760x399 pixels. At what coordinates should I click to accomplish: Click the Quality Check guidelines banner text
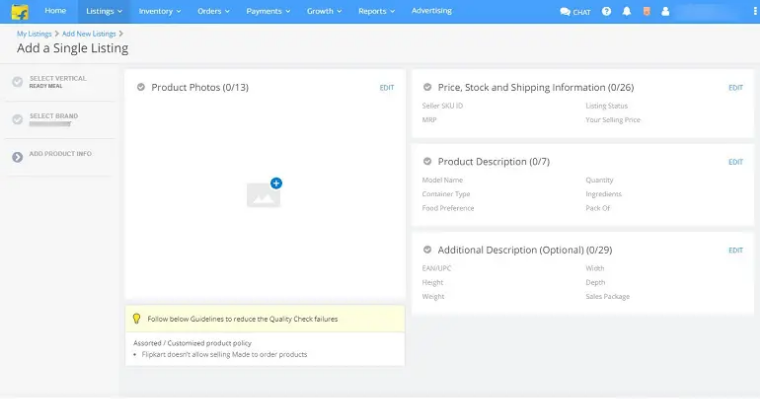tap(242, 319)
